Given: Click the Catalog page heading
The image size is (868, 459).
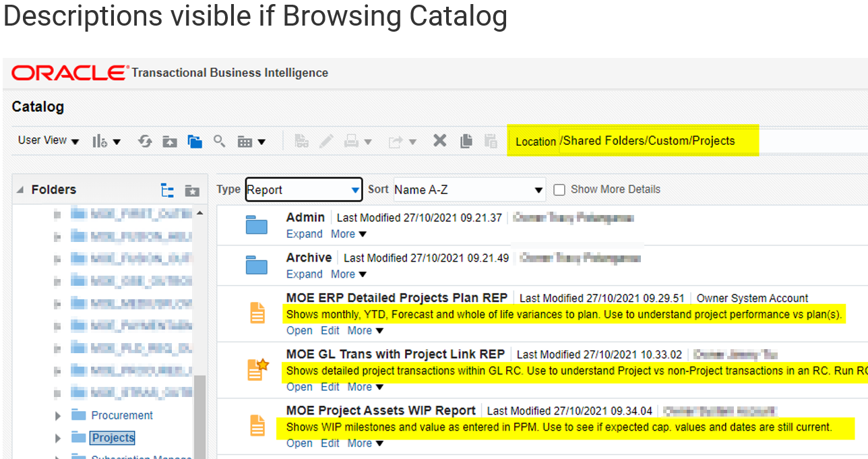Looking at the screenshot, I should [x=38, y=106].
